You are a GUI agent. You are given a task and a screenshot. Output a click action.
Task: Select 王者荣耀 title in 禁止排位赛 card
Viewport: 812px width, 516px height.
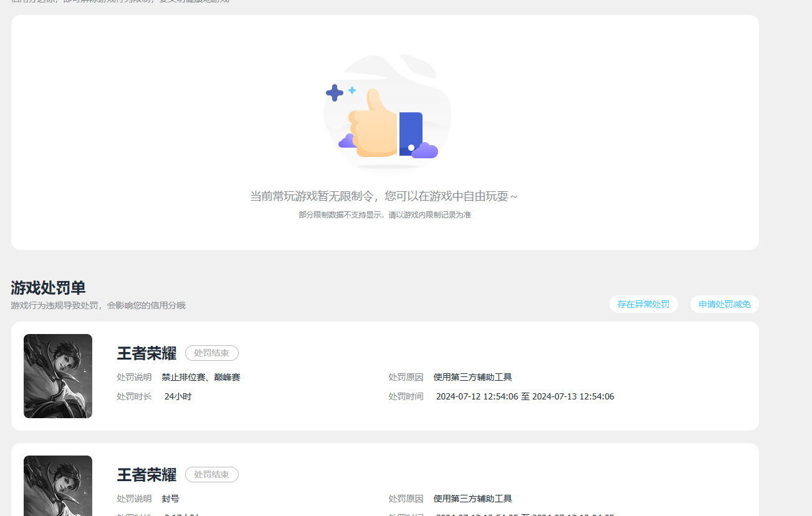click(x=147, y=353)
